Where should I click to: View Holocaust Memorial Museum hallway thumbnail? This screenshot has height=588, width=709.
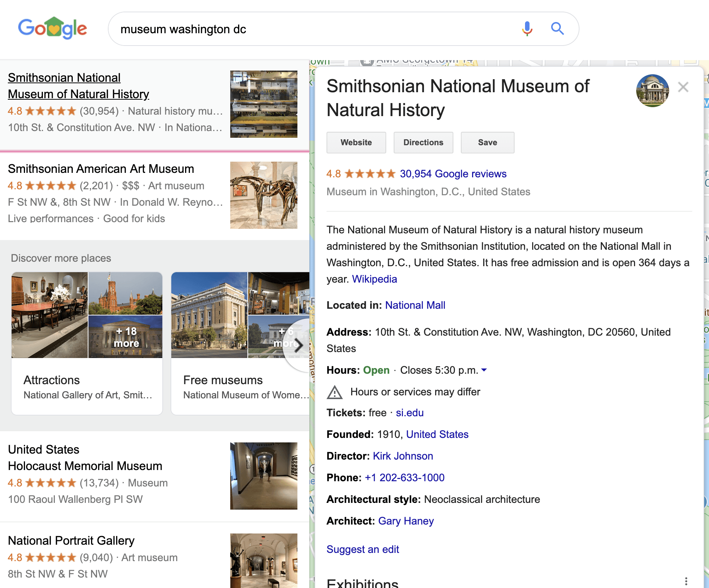263,476
